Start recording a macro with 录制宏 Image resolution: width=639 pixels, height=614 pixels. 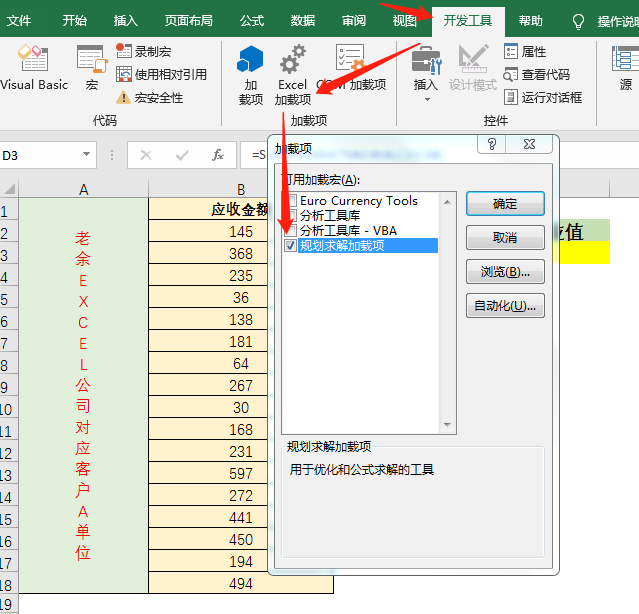pyautogui.click(x=143, y=51)
